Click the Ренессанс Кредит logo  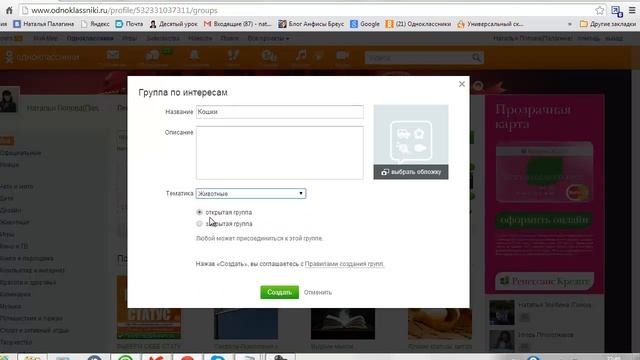(544, 281)
